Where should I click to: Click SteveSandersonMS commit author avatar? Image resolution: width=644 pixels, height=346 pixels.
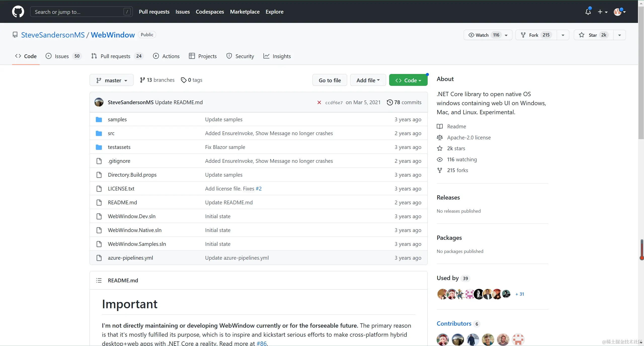(x=99, y=102)
